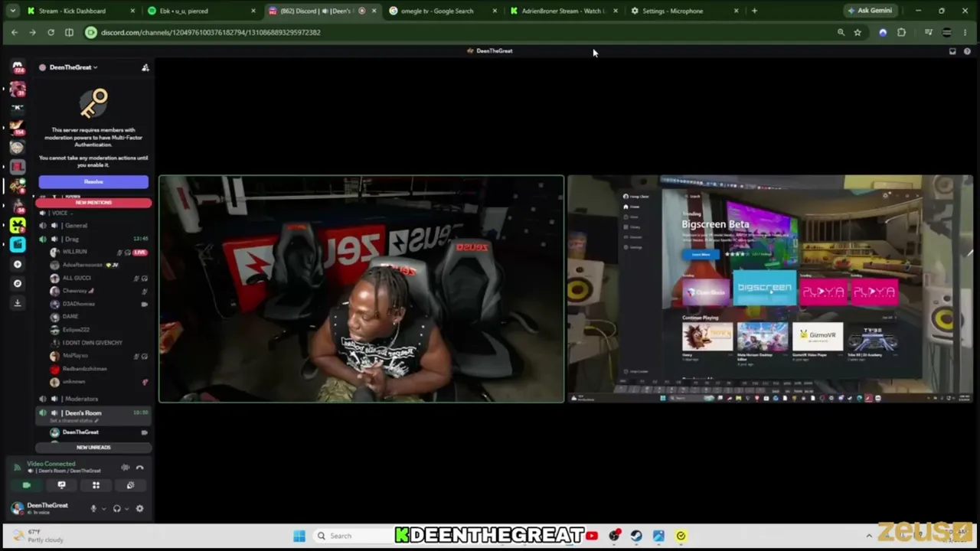This screenshot has width=980, height=551.
Task: Switch to Stream - Kick Dashboard tab
Action: pyautogui.click(x=80, y=11)
